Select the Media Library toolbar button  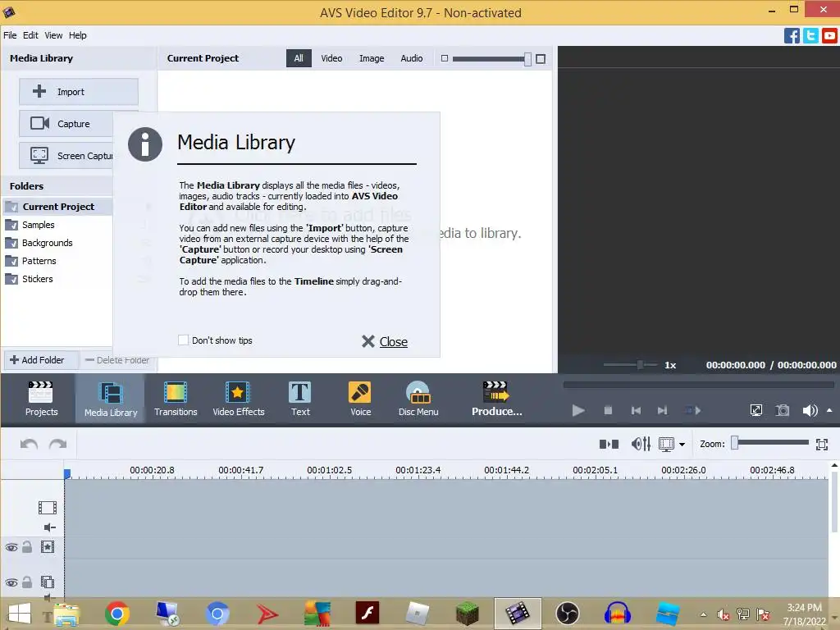pos(111,399)
